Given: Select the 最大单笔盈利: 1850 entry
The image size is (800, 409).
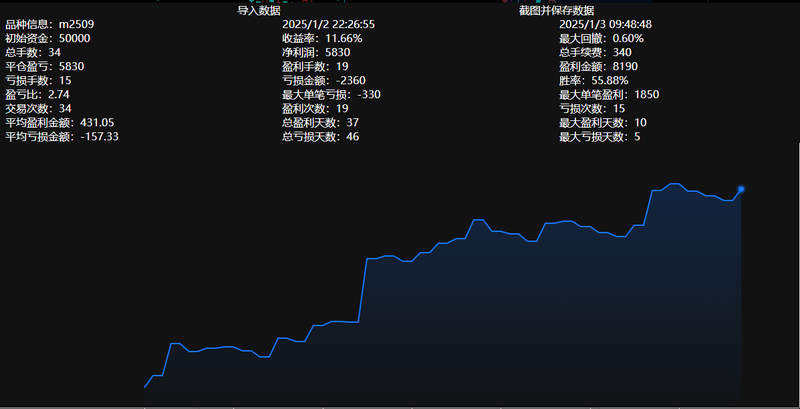Looking at the screenshot, I should point(609,94).
